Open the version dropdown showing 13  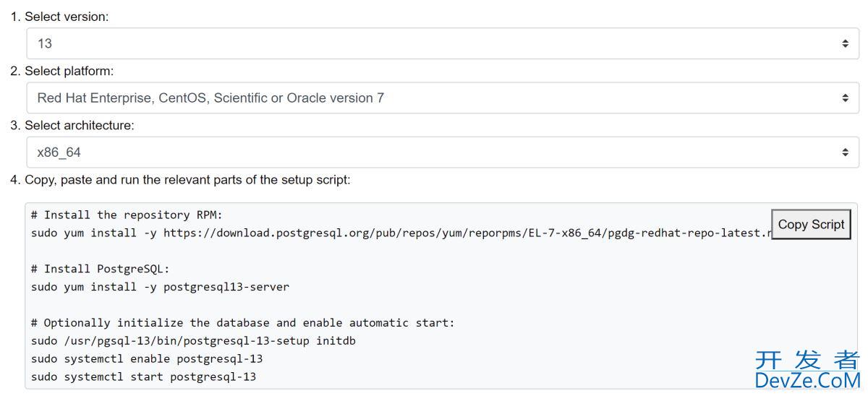pyautogui.click(x=434, y=43)
